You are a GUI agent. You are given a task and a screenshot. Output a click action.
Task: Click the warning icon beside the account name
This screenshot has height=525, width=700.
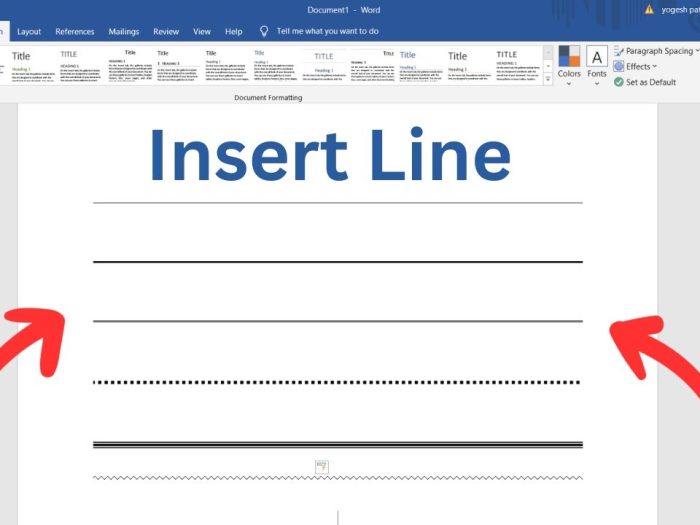point(649,9)
